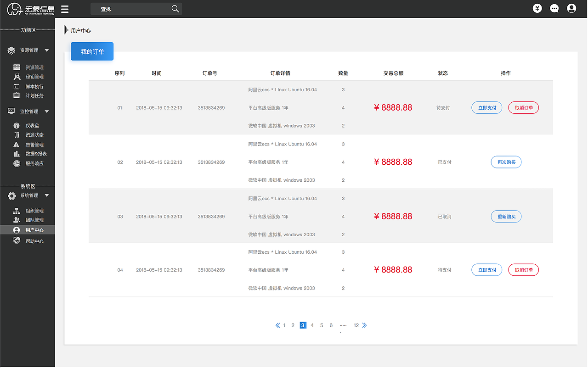Click the current page 3 indicator
Image resolution: width=588 pixels, height=368 pixels.
[303, 325]
